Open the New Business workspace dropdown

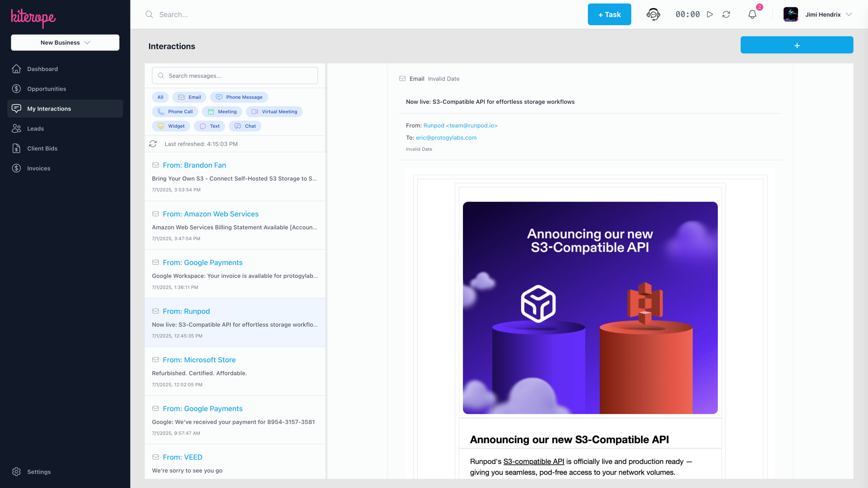(65, 42)
